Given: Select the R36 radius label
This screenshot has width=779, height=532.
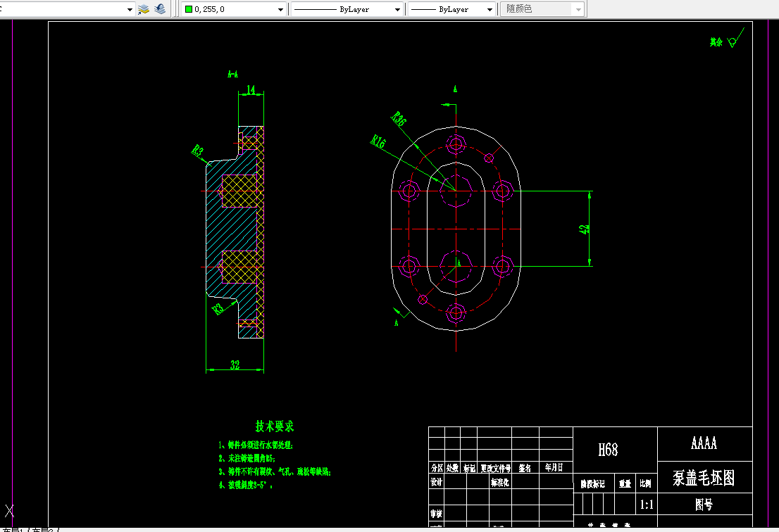Looking at the screenshot, I should (399, 119).
